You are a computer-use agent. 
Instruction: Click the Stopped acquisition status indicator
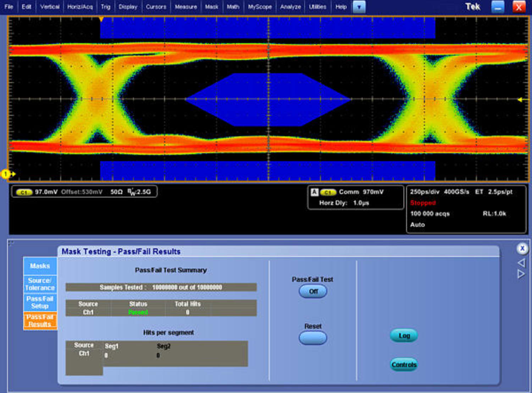click(423, 202)
